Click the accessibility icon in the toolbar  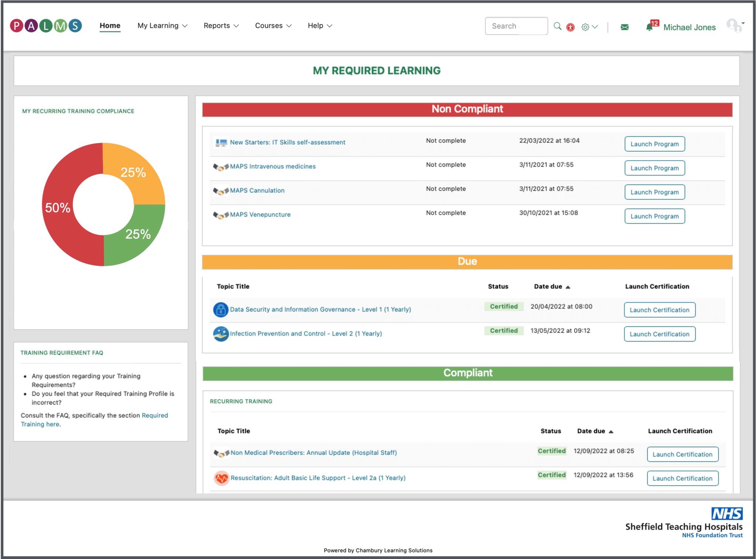(x=570, y=27)
